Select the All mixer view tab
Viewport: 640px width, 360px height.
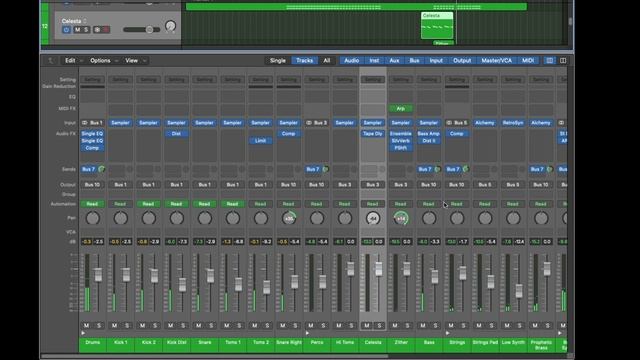tap(327, 60)
